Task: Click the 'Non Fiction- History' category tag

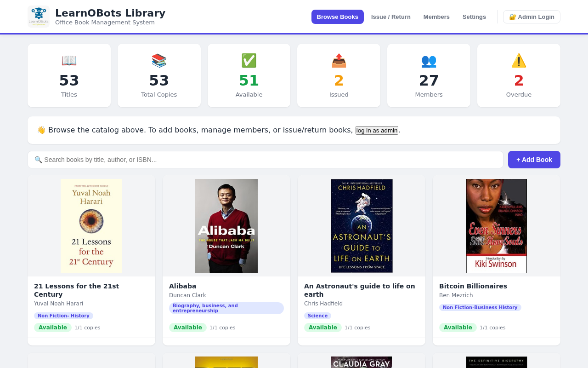Action: click(63, 316)
